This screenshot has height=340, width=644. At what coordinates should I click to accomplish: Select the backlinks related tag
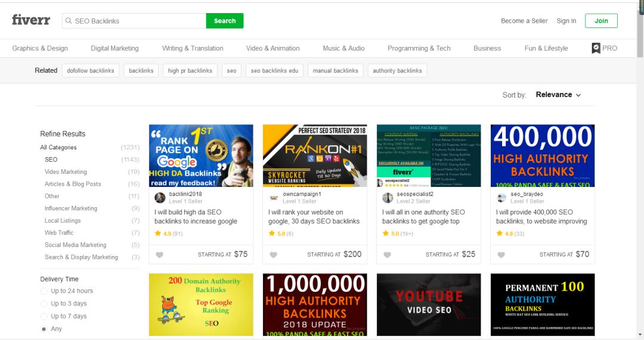(141, 70)
